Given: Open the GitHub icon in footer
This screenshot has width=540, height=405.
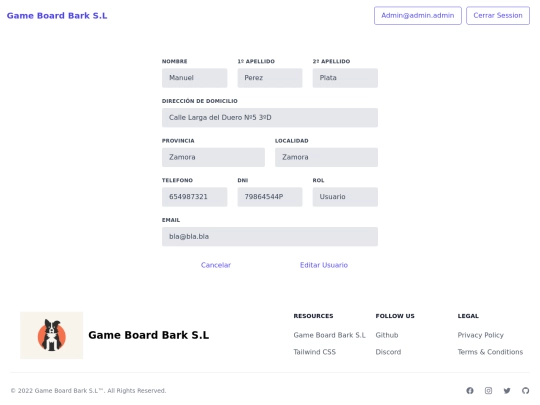Looking at the screenshot, I should pyautogui.click(x=526, y=391).
